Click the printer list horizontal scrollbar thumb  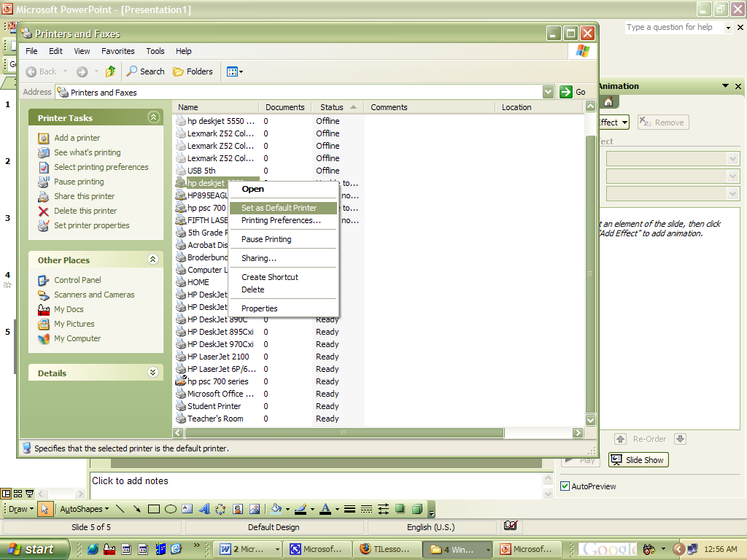(344, 433)
